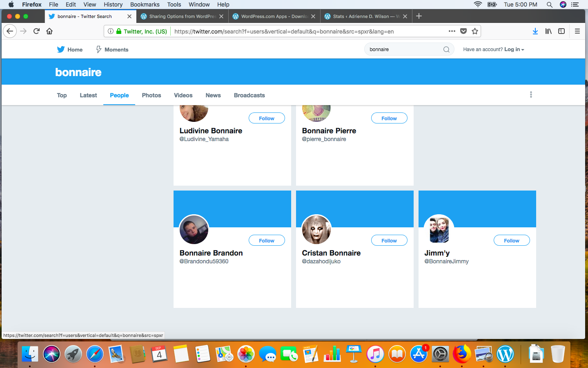
Task: Open Moments with the lightning icon
Action: [x=99, y=49]
